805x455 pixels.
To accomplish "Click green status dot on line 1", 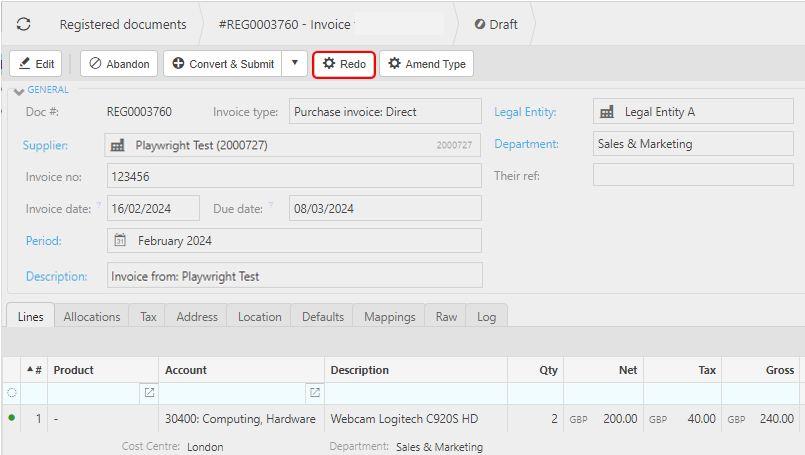I will coord(12,418).
